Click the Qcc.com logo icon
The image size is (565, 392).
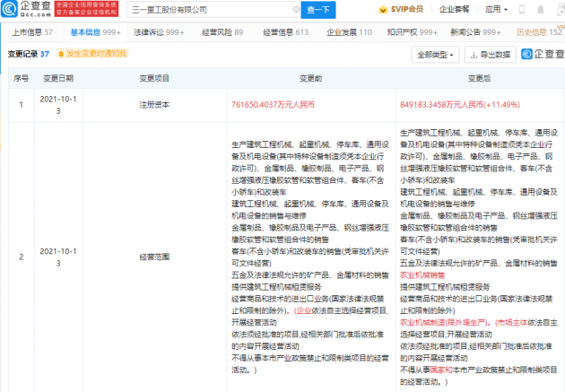tap(9, 9)
